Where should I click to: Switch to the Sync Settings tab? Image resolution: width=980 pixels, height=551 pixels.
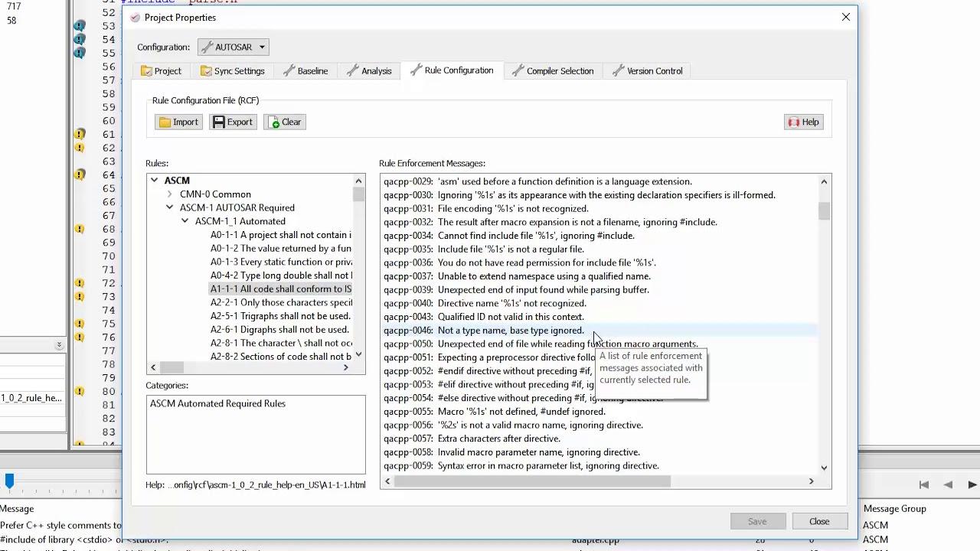233,71
